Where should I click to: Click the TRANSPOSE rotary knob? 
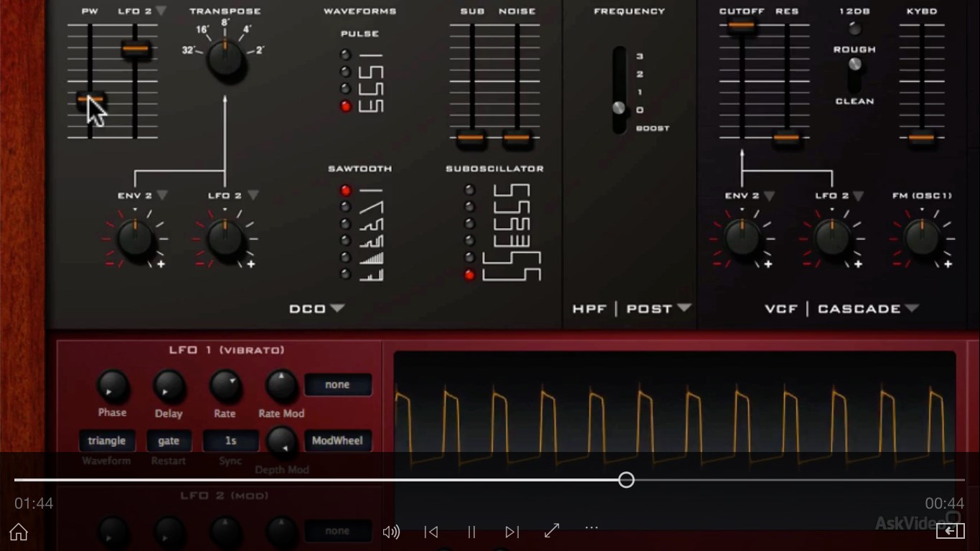click(x=226, y=59)
